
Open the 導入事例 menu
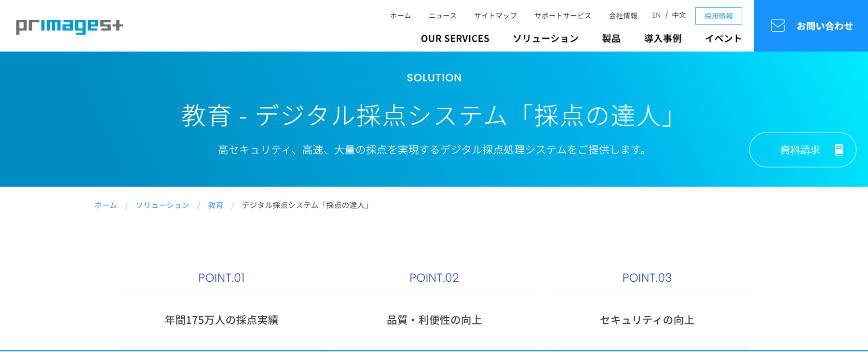point(663,39)
